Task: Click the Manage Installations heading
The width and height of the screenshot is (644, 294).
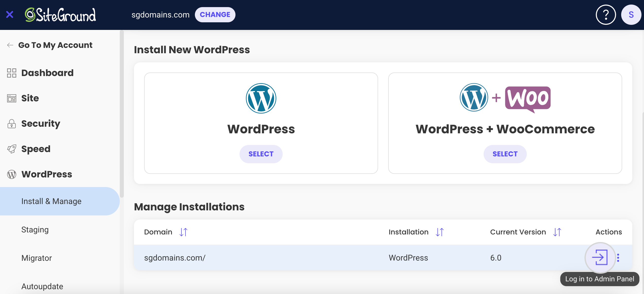Action: 189,207
